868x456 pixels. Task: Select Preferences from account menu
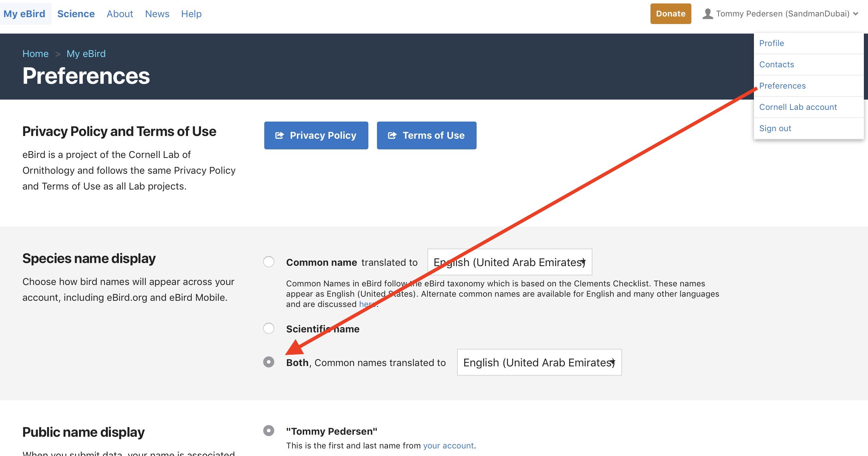[809, 86]
